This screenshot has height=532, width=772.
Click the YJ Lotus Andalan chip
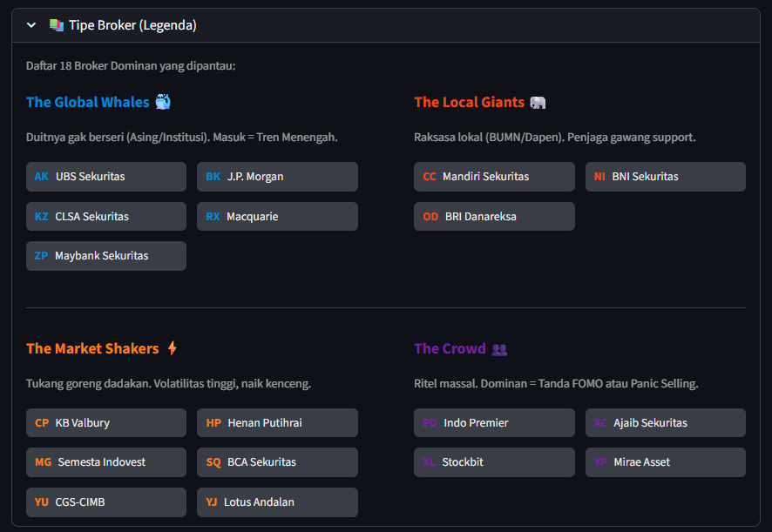pyautogui.click(x=277, y=502)
